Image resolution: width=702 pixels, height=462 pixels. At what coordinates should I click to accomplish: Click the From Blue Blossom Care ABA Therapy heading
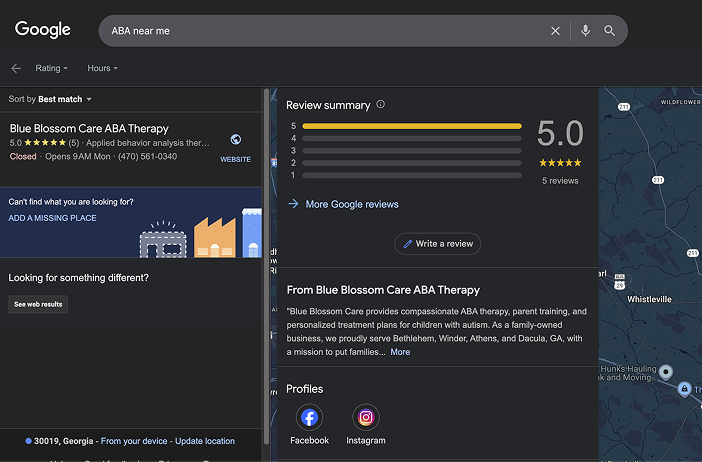pyautogui.click(x=383, y=290)
